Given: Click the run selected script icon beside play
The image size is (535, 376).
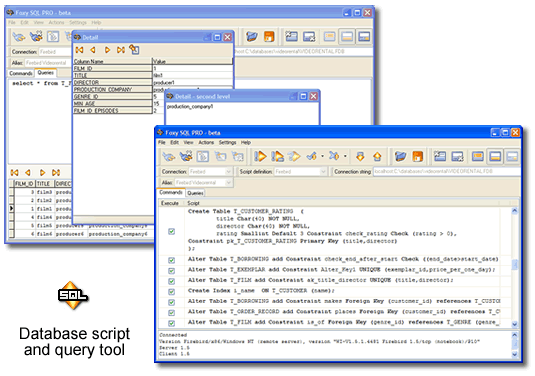Looking at the screenshot, I should 277,157.
